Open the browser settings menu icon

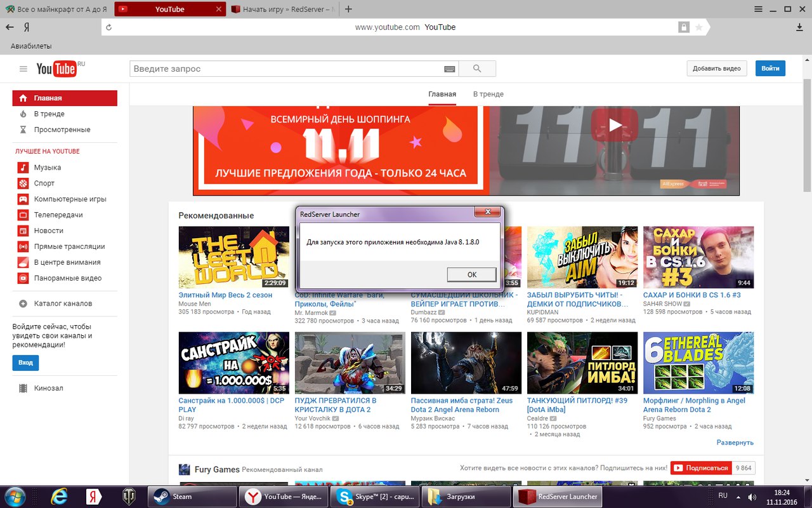point(758,9)
